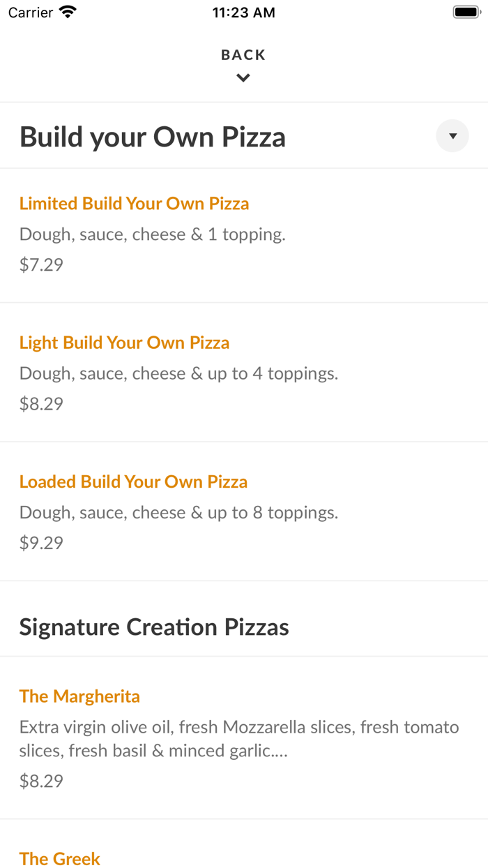Select The Margherita pizza

pyautogui.click(x=80, y=696)
